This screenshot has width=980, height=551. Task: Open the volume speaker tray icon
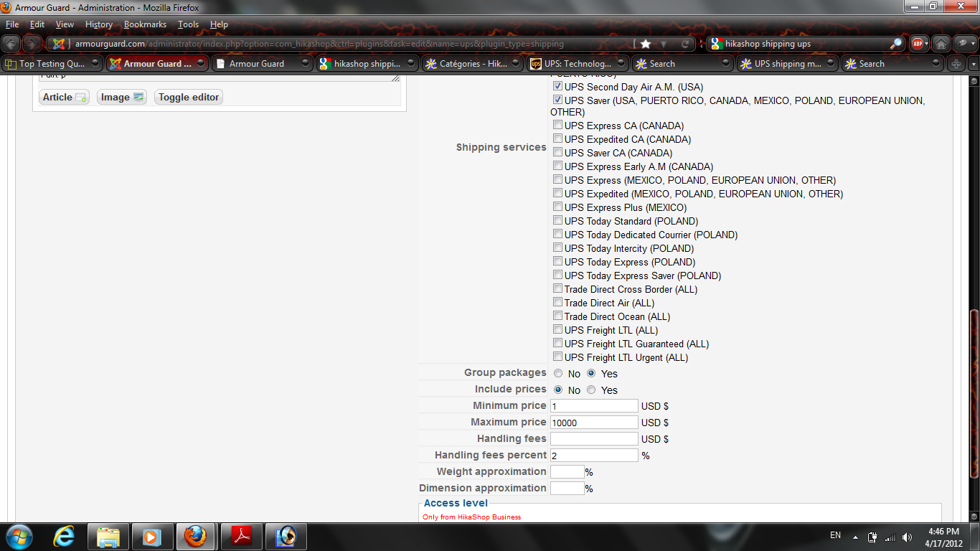tap(908, 537)
